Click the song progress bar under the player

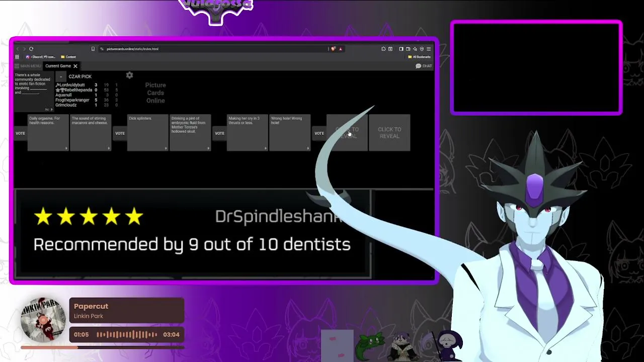[102, 347]
